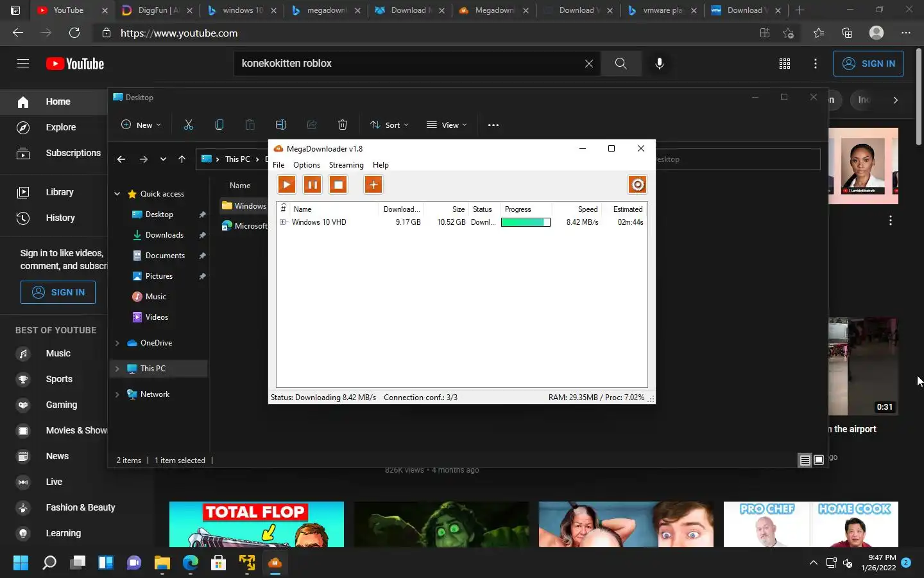Sort downloads by Speed column header
This screenshot has width=924, height=578.
(576, 209)
